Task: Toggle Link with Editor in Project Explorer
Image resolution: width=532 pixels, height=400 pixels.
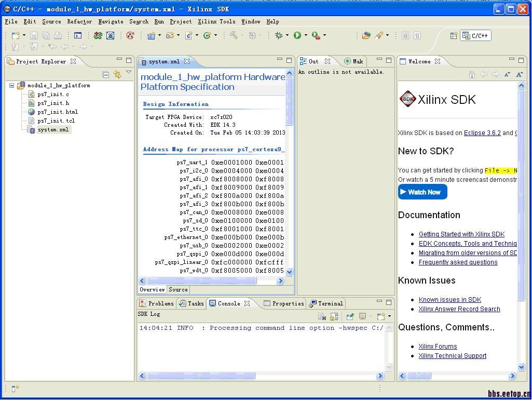Action: (117, 75)
